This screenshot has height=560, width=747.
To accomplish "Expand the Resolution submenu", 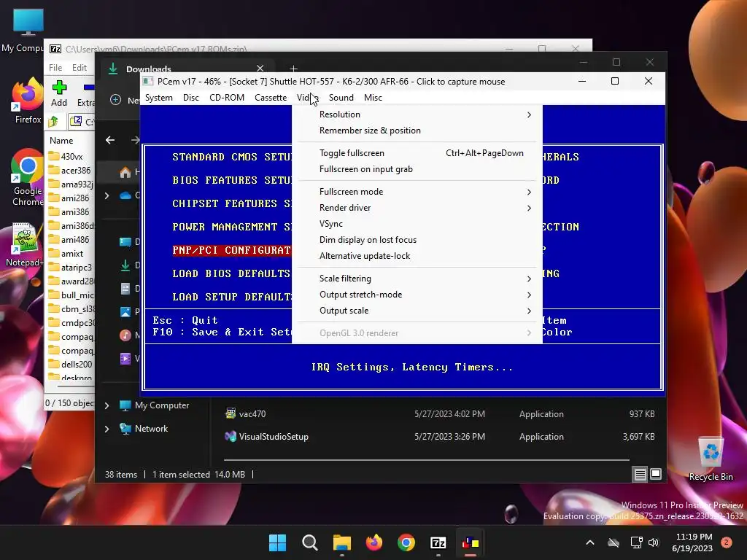I will point(417,114).
